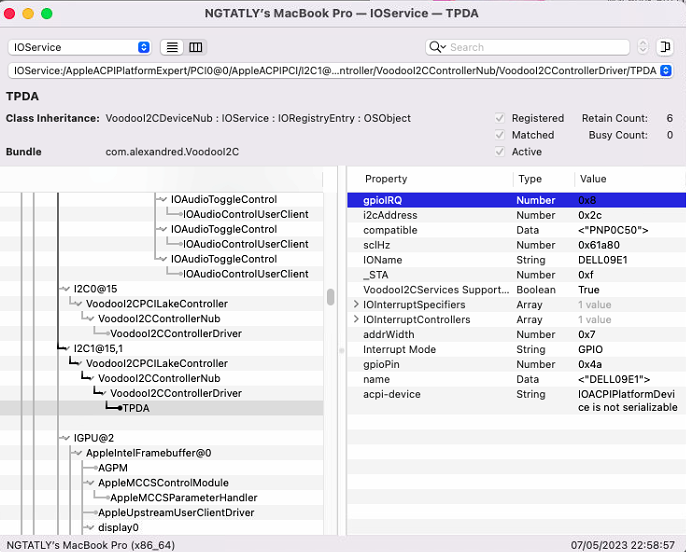Switch to the column view icon
This screenshot has height=552, width=686.
(x=196, y=47)
